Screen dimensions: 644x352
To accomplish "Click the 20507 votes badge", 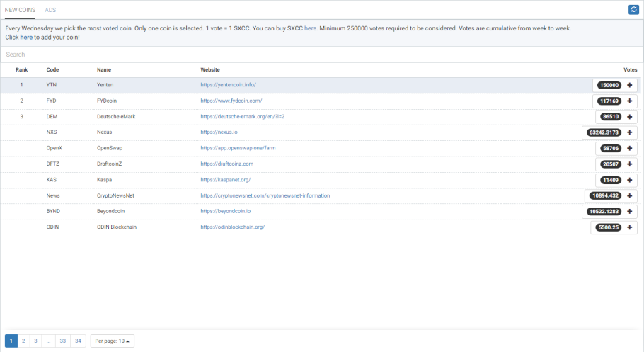I will tap(610, 164).
